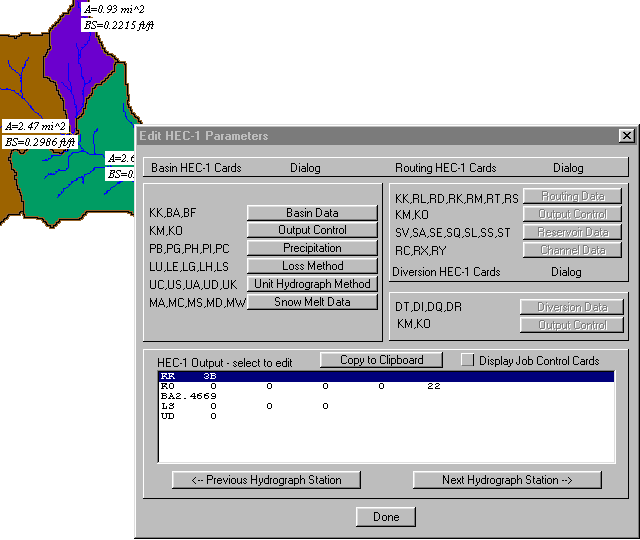Viewport: 640px width, 540px height.
Task: Click the basin Output Control button
Action: point(311,231)
